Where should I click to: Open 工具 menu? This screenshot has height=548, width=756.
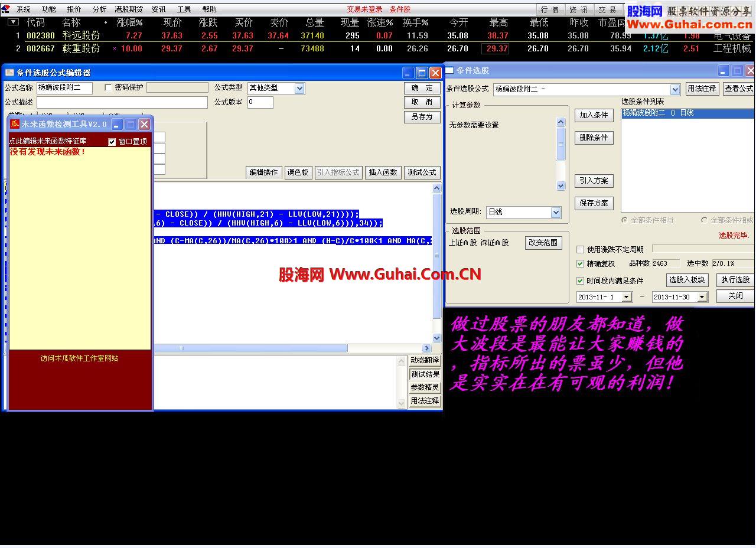click(184, 9)
